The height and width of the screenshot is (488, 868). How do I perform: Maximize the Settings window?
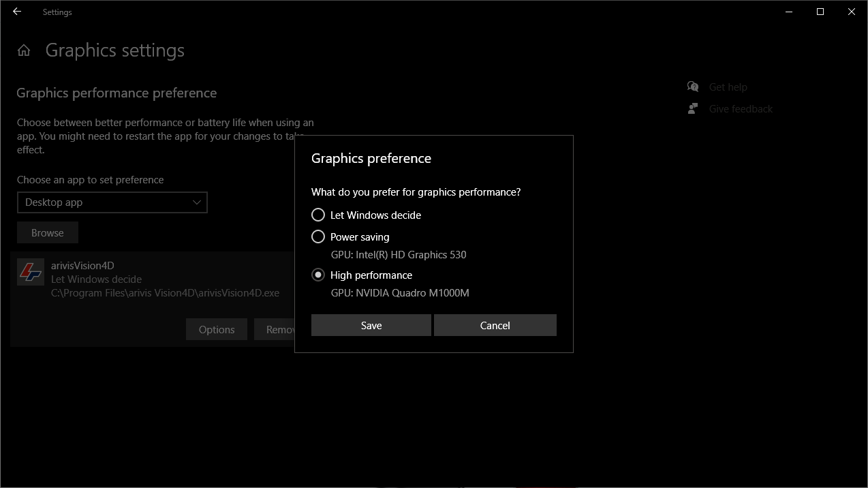point(820,12)
